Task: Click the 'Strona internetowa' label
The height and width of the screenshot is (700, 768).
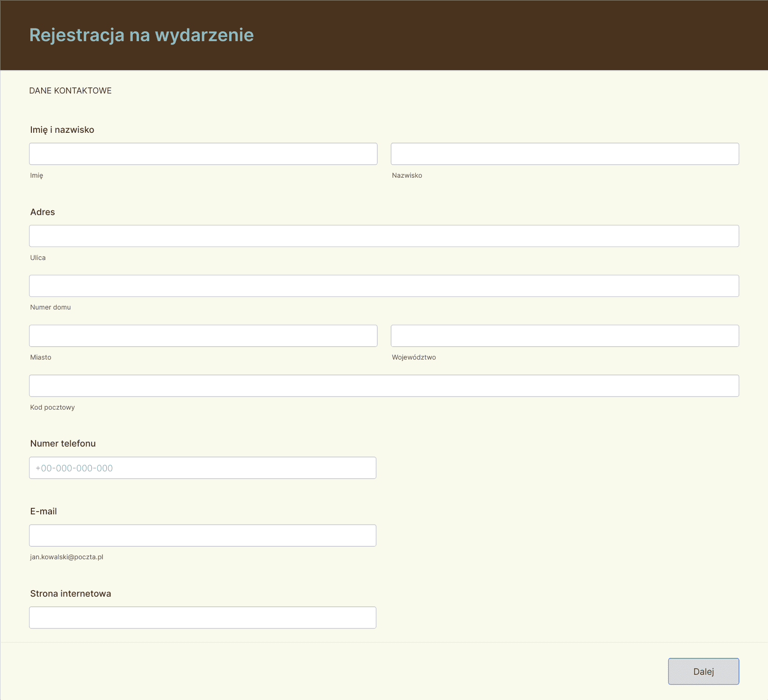Action: coord(71,593)
